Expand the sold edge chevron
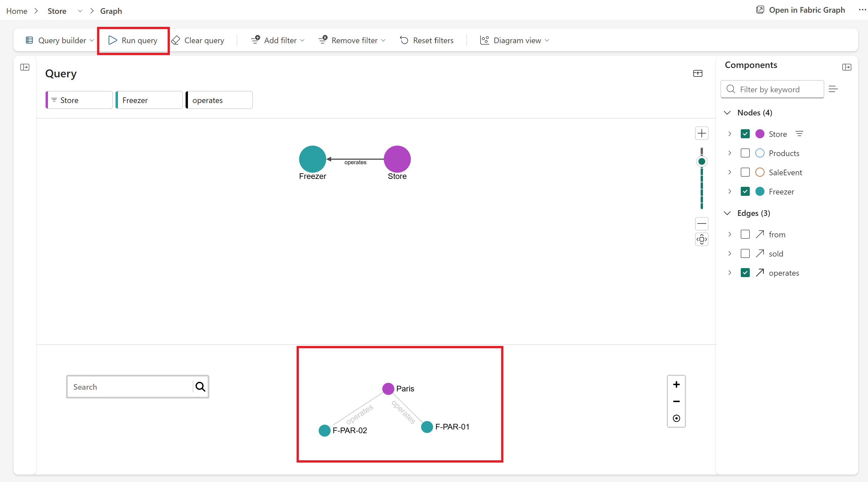 730,253
